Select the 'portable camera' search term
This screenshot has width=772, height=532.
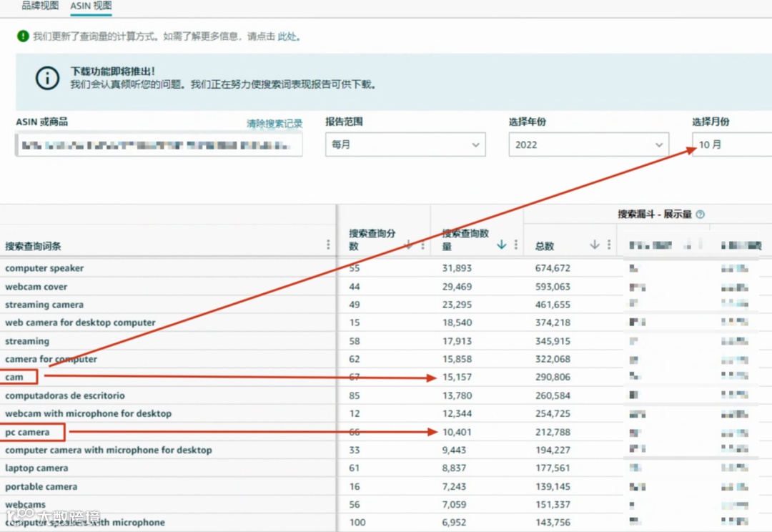pos(41,487)
